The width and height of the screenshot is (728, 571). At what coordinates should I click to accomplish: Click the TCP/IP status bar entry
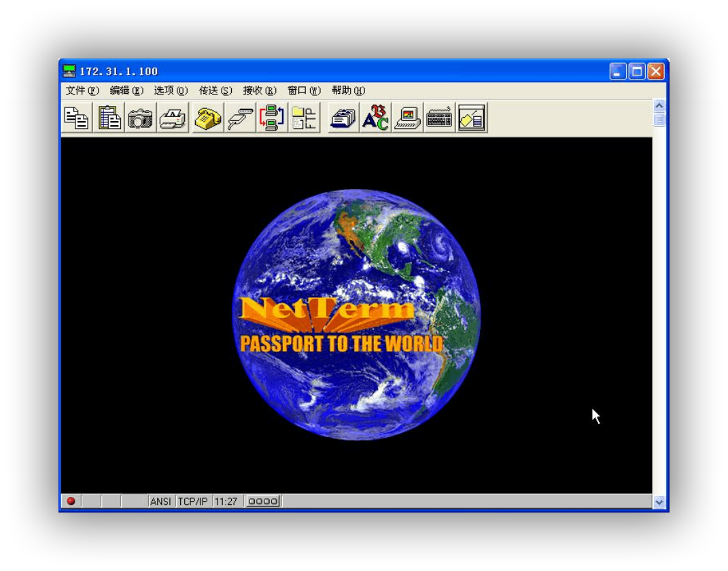(x=192, y=502)
